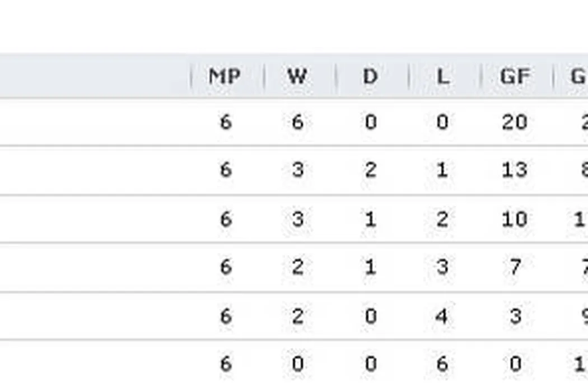Select the draws value 2 in second row

pos(370,170)
